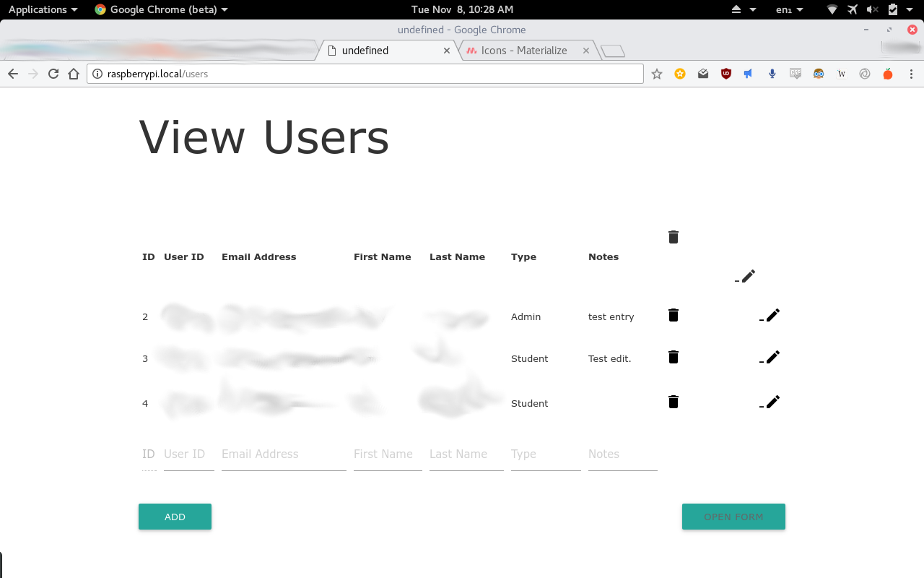Open the Google Chrome (beta) app menu
This screenshot has width=924, height=578.
click(x=161, y=9)
